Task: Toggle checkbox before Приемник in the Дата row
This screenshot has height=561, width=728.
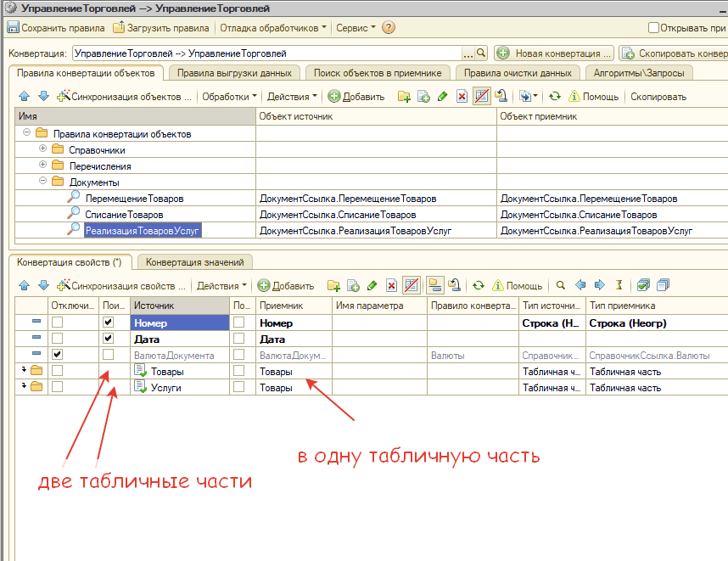Action: [238, 339]
